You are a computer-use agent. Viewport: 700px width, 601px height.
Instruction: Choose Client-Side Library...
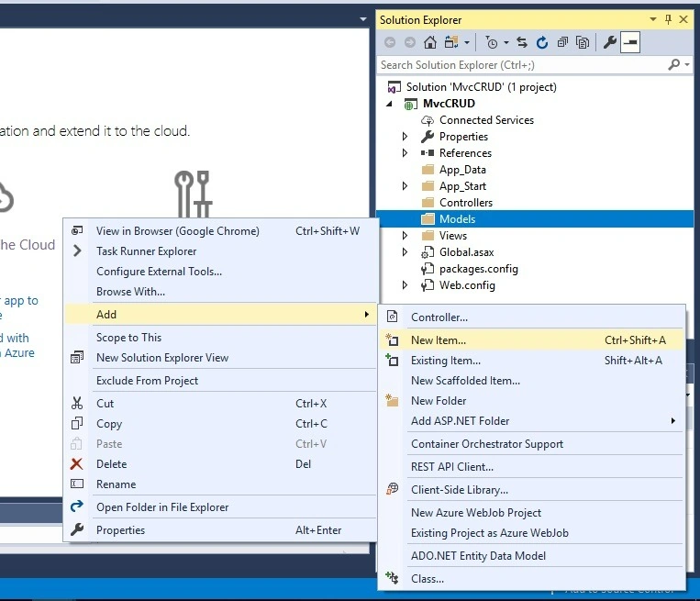click(x=531, y=490)
